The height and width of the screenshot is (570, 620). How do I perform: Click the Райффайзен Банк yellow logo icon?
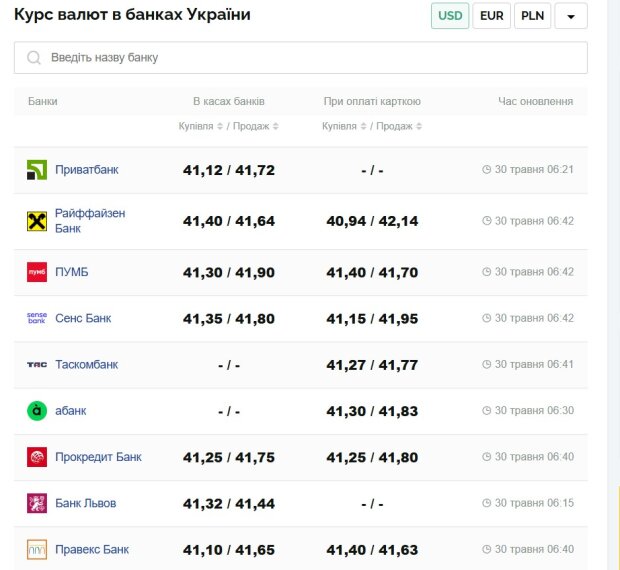click(x=37, y=221)
